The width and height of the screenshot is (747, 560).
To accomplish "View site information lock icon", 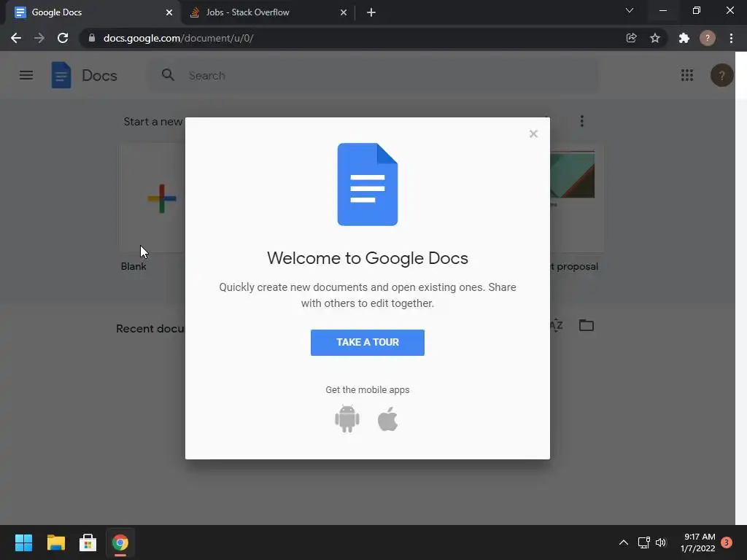I will (92, 38).
